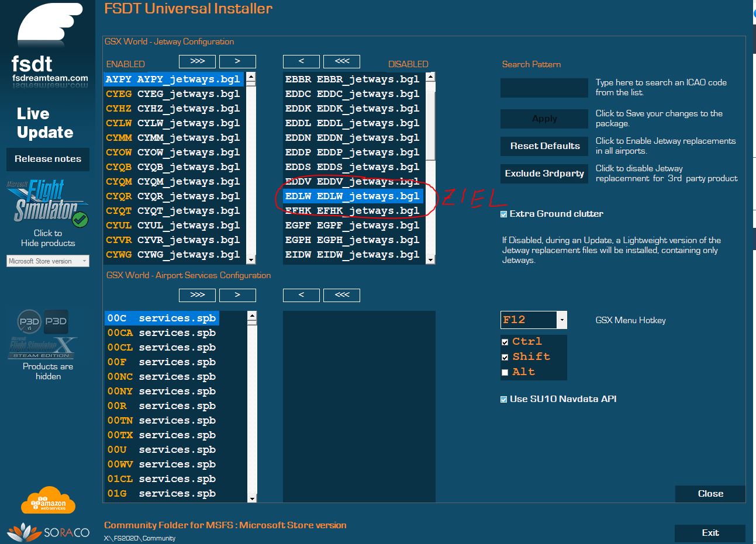Click the P3D and FSX products logo
756x544 pixels.
(x=43, y=335)
